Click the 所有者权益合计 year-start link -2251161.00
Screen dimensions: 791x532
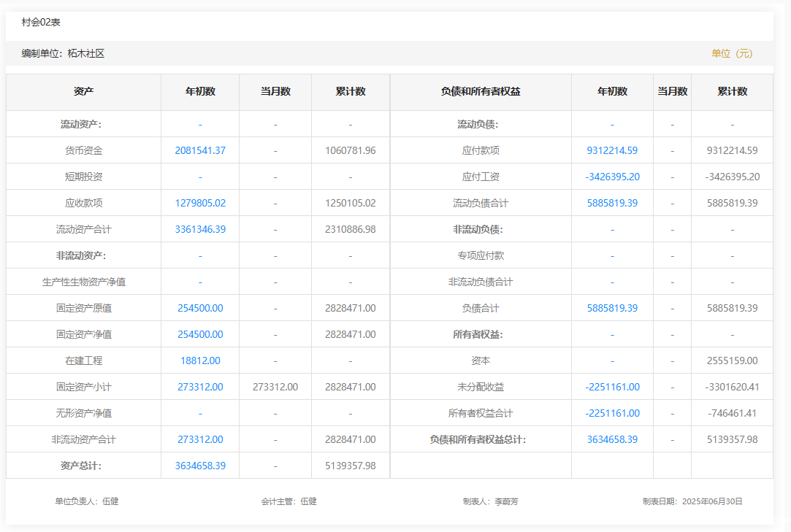(x=612, y=413)
